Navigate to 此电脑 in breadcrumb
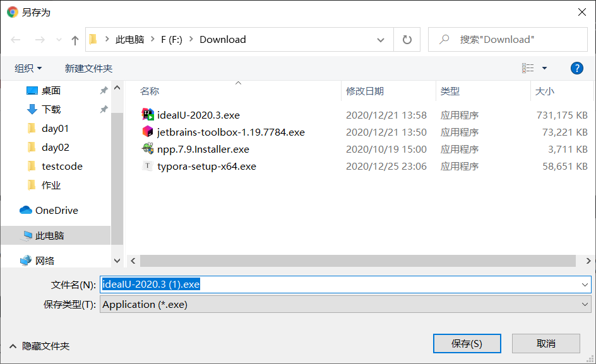This screenshot has height=364, width=596. pos(129,40)
